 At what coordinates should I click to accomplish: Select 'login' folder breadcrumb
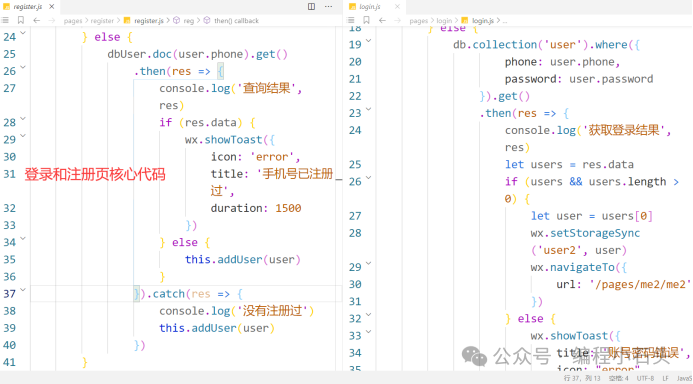click(x=444, y=21)
